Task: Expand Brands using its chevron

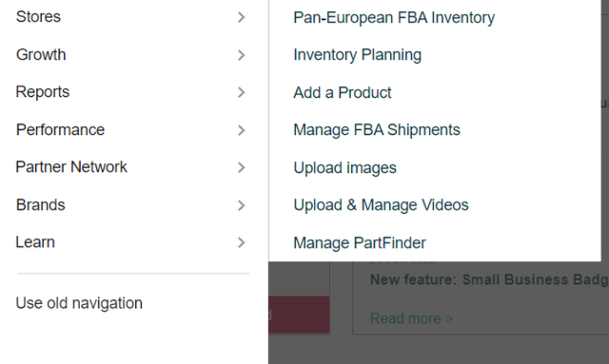Action: [x=240, y=205]
